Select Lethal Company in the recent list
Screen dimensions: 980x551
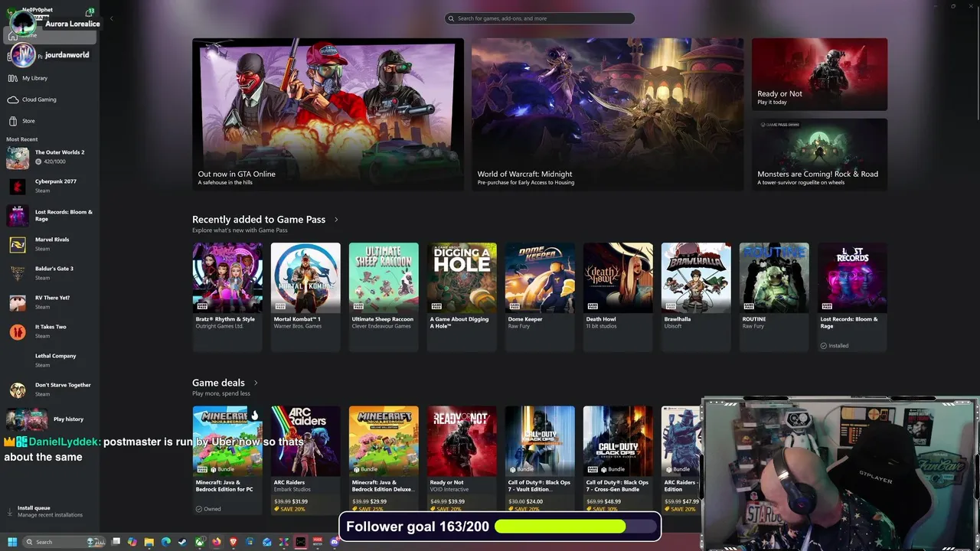point(51,360)
